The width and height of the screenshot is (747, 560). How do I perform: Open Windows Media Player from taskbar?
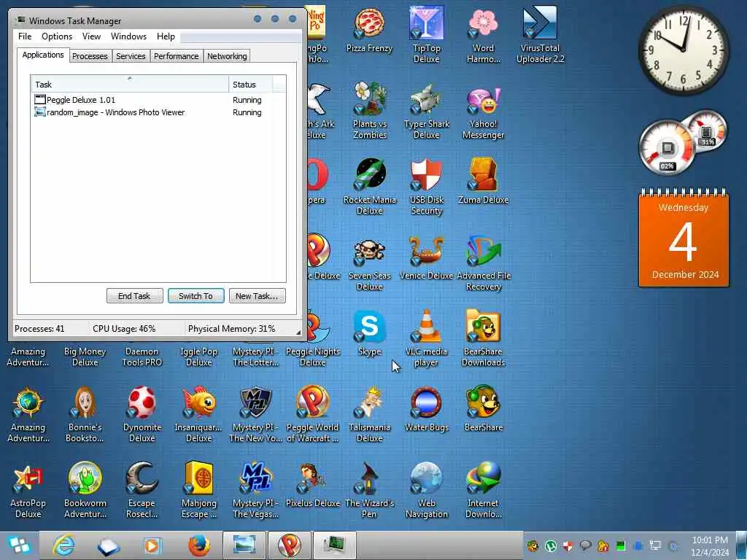tap(153, 545)
